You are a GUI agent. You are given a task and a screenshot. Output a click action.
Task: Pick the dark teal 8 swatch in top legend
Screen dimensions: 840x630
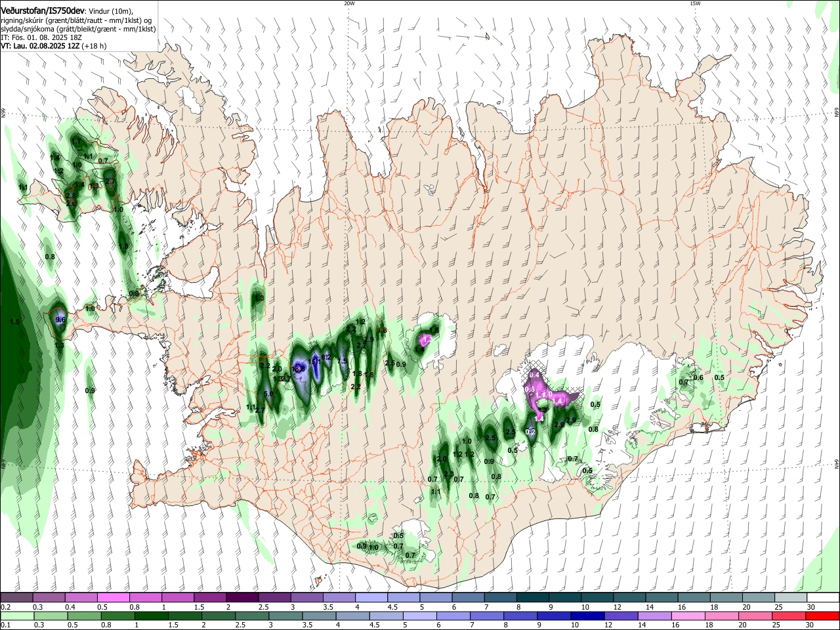click(533, 597)
